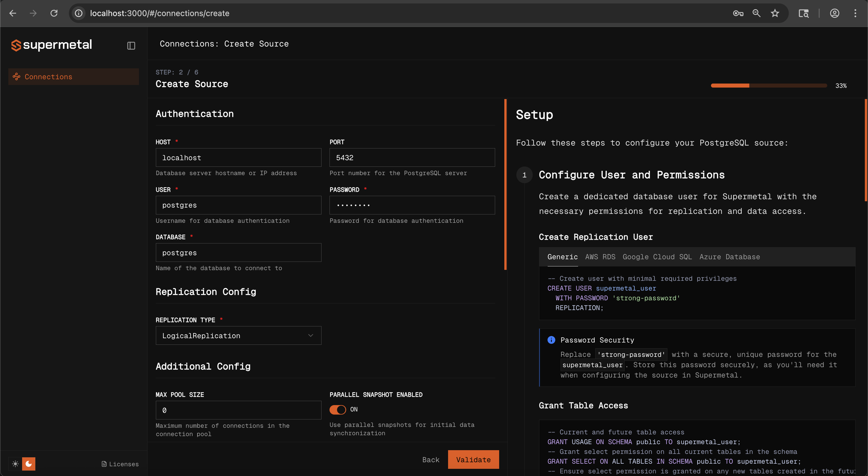Switch to dark theme via moon toggle

tap(29, 464)
